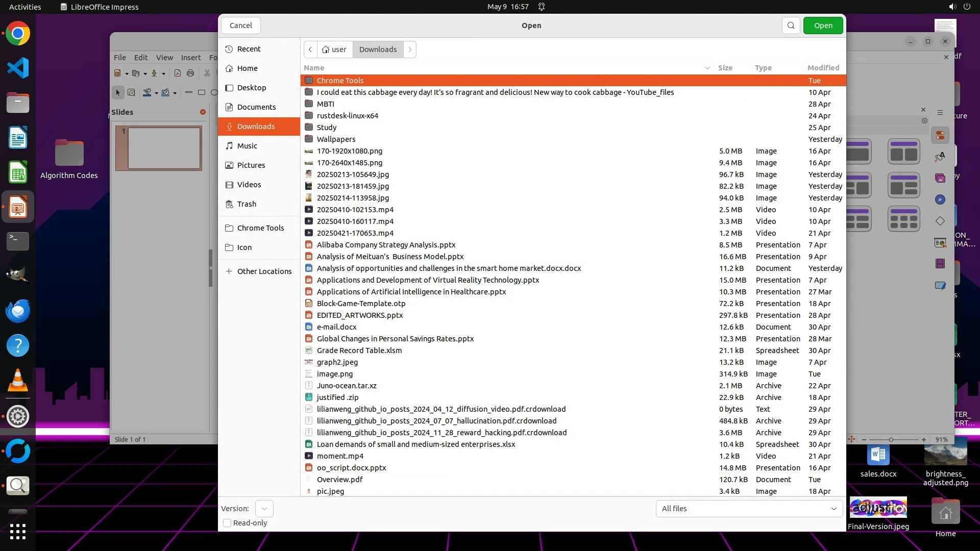
Task: Open the Edit menu in Impress
Action: (141, 58)
